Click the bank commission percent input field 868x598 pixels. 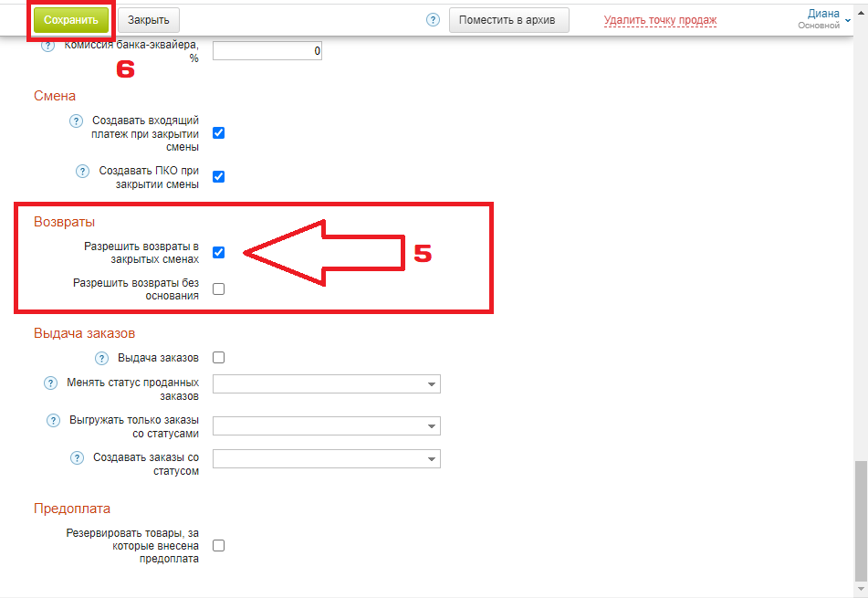tap(267, 52)
